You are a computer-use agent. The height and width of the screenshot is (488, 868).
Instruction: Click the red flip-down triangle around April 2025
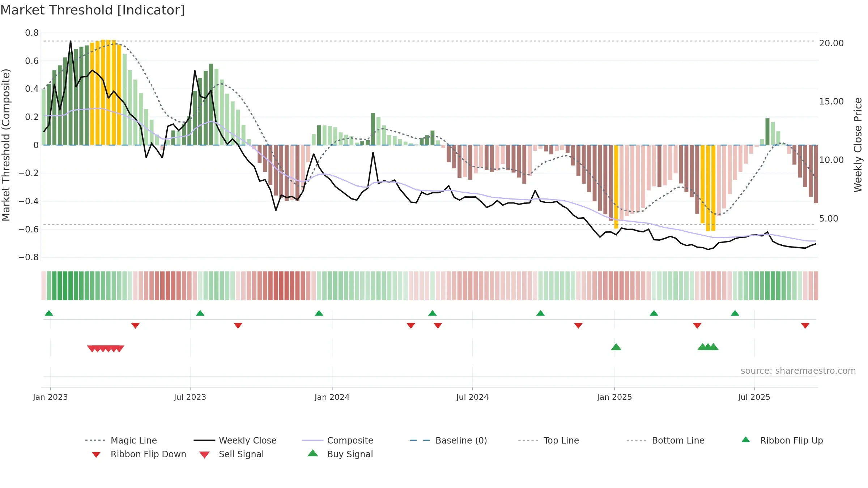697,326
